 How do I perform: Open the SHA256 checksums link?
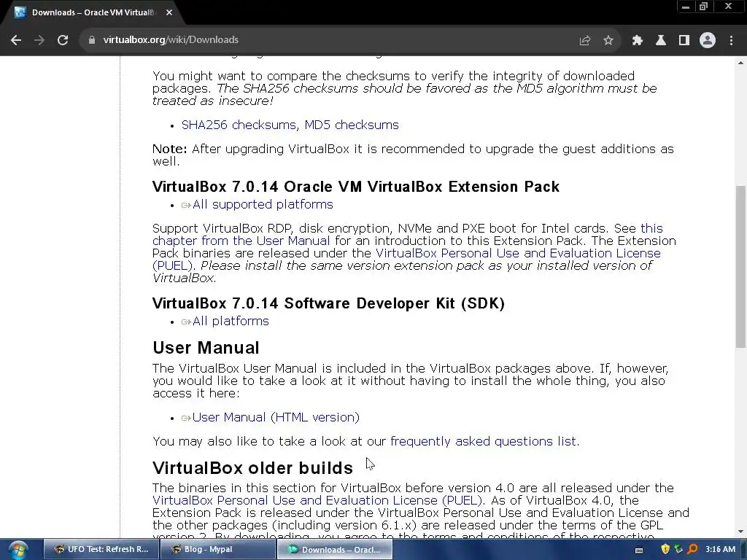tap(239, 125)
